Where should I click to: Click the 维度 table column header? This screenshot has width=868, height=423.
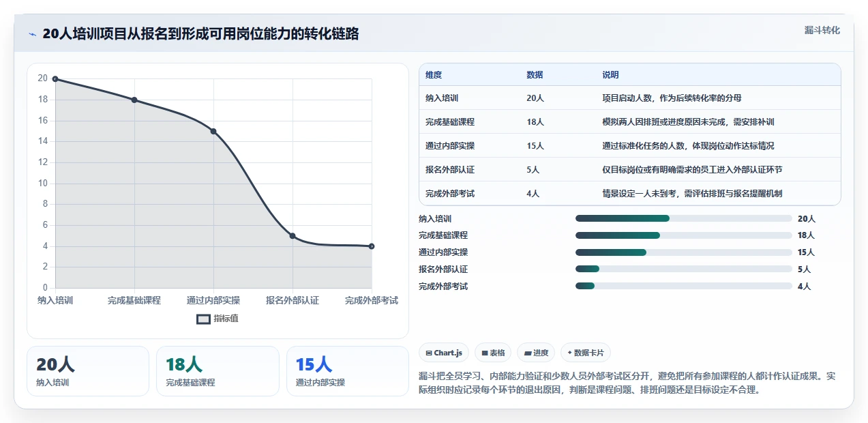[x=434, y=75]
